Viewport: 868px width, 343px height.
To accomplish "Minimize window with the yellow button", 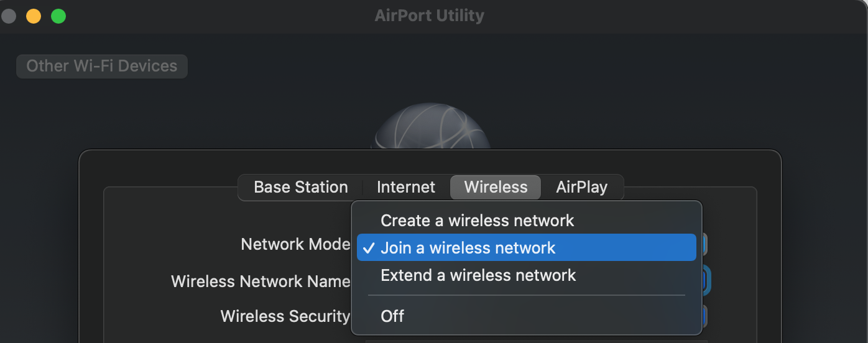I will pyautogui.click(x=34, y=16).
